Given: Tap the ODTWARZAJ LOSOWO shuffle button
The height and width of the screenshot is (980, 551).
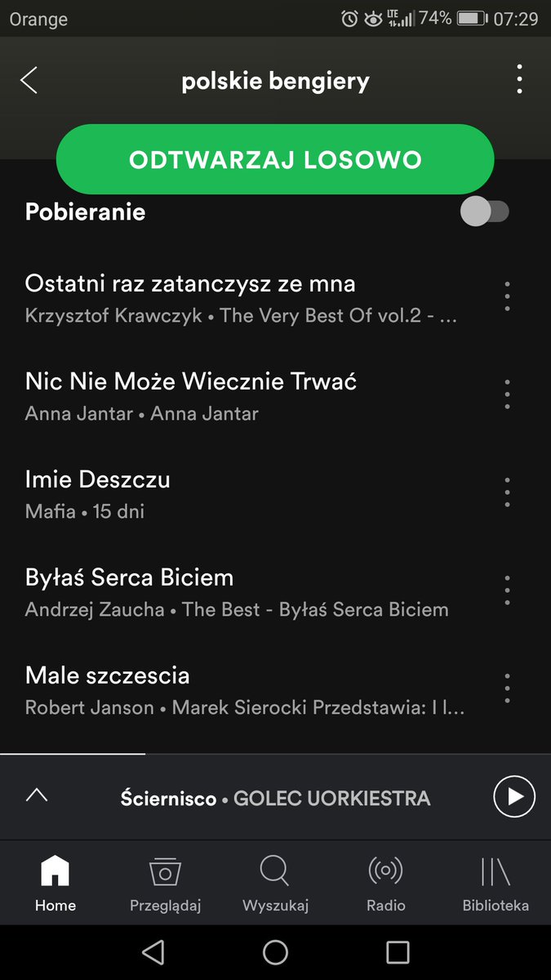Looking at the screenshot, I should pos(275,159).
